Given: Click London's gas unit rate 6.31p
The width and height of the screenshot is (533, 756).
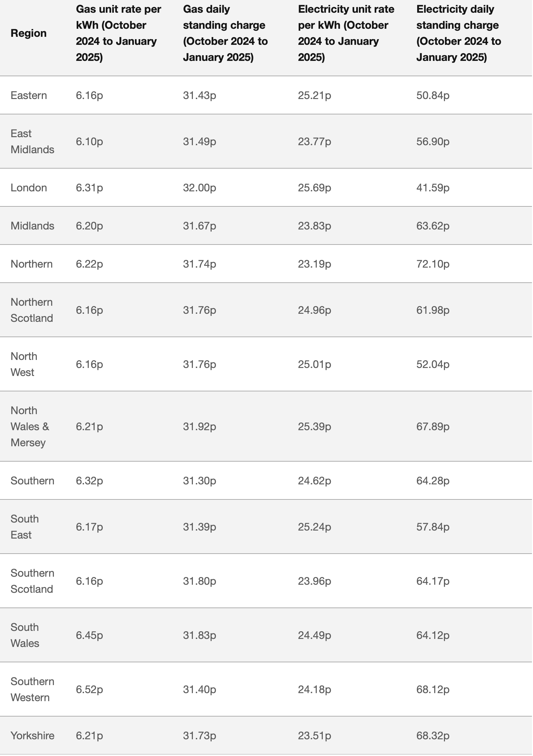Looking at the screenshot, I should [89, 188].
